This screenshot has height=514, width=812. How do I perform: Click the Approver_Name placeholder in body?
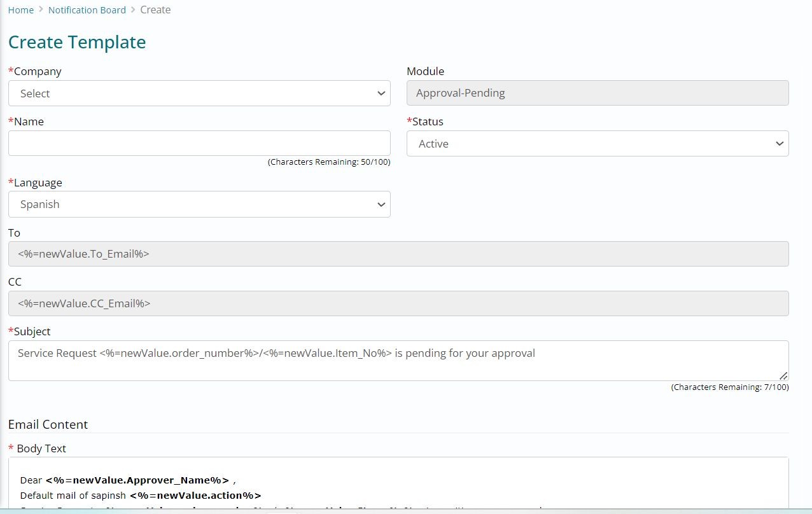(137, 480)
